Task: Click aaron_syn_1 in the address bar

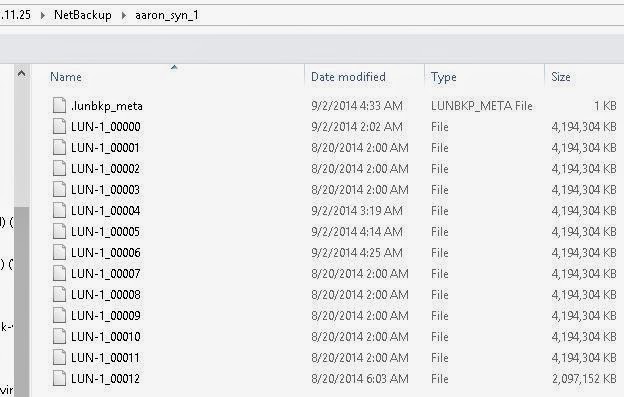Action: (x=167, y=16)
